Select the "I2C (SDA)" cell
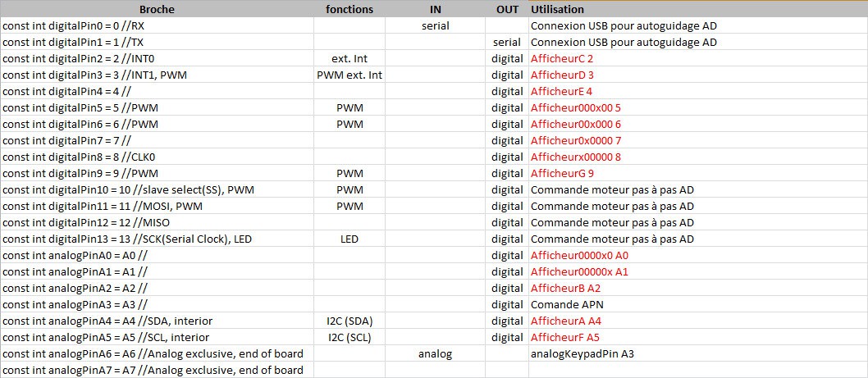868x378 pixels. [x=349, y=321]
